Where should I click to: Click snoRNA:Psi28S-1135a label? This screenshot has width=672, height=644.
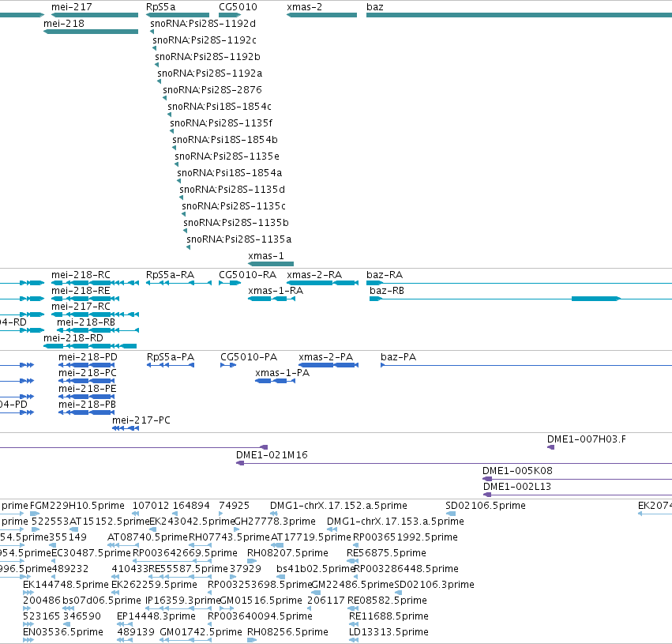(238, 239)
